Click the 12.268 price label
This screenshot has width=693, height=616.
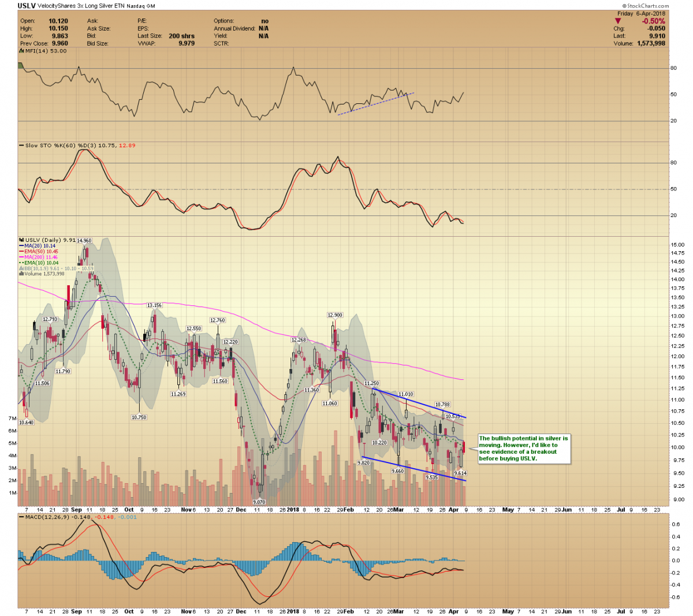click(299, 340)
